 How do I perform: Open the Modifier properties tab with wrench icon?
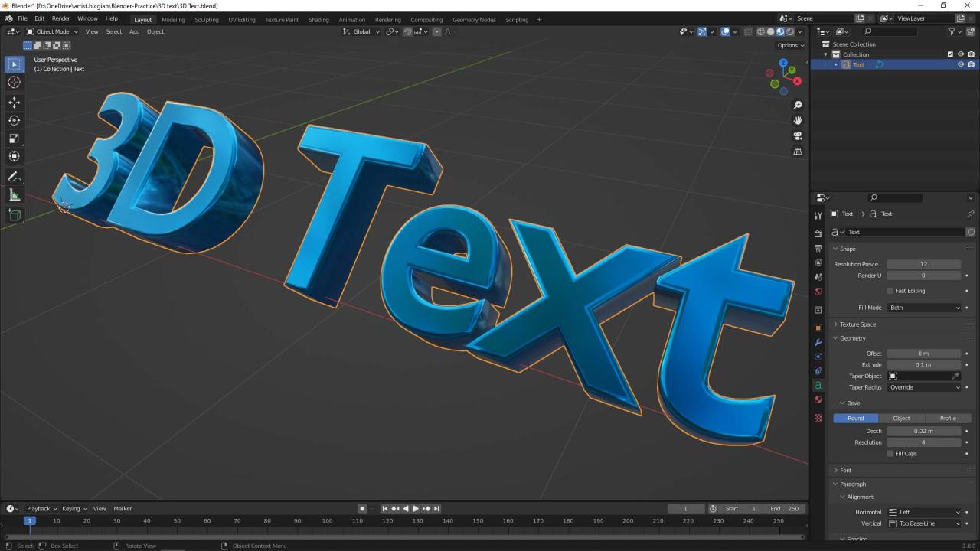818,342
